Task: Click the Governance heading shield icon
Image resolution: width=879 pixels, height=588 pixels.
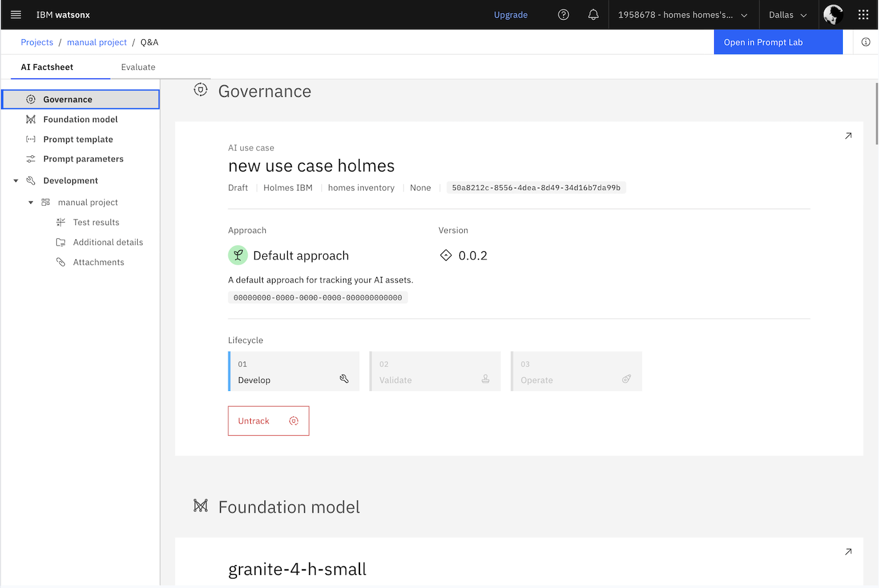Action: click(200, 90)
